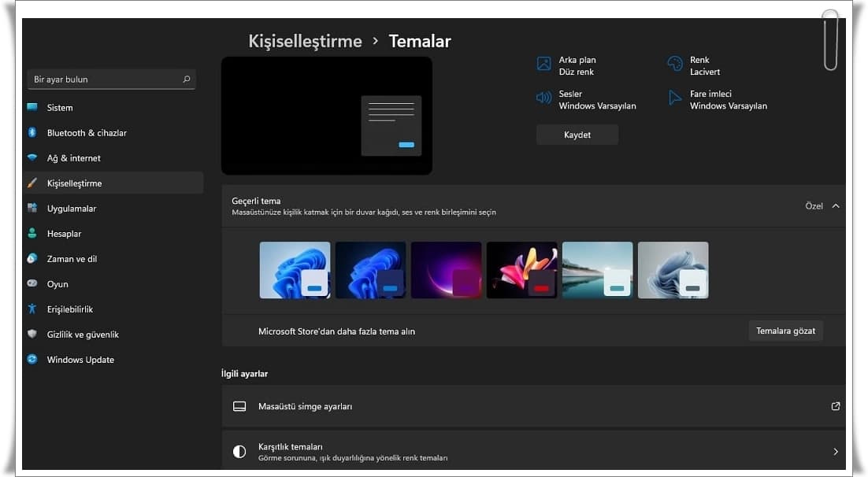868x477 pixels.
Task: Click the desktop icon beside Masaüstü simge ayarları
Action: click(239, 407)
